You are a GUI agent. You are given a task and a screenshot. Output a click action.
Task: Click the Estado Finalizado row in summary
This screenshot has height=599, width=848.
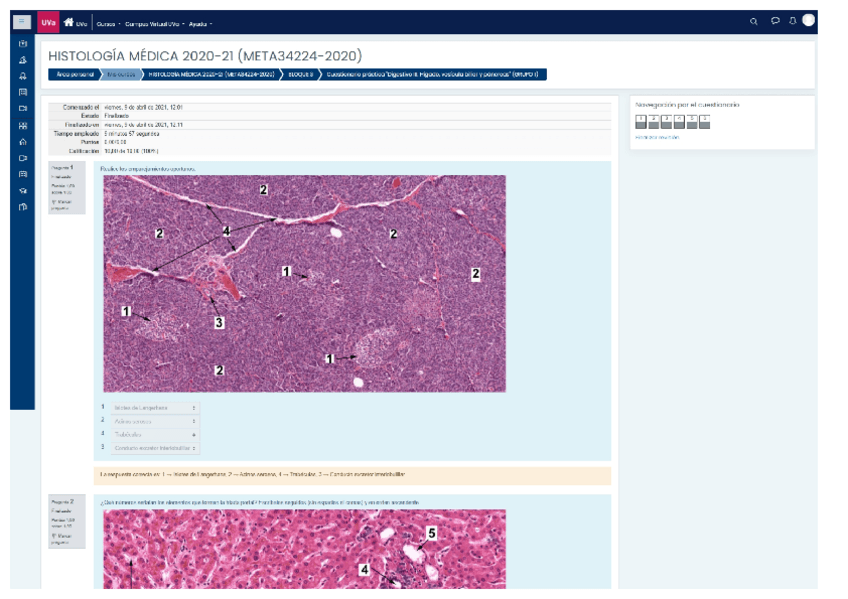330,116
